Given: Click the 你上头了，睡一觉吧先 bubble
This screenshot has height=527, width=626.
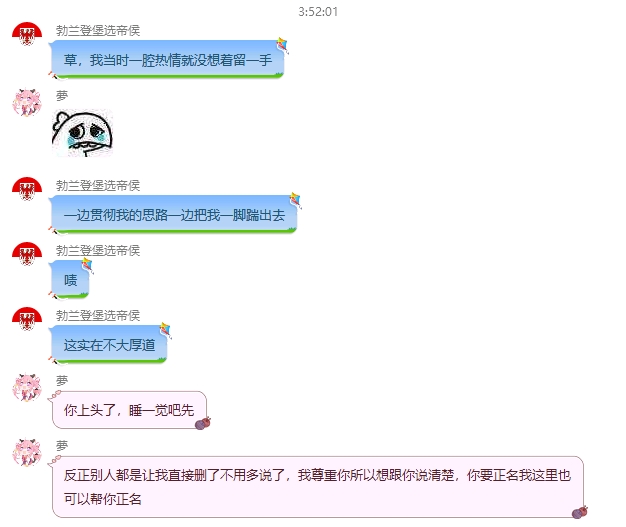Looking at the screenshot, I should coord(129,410).
